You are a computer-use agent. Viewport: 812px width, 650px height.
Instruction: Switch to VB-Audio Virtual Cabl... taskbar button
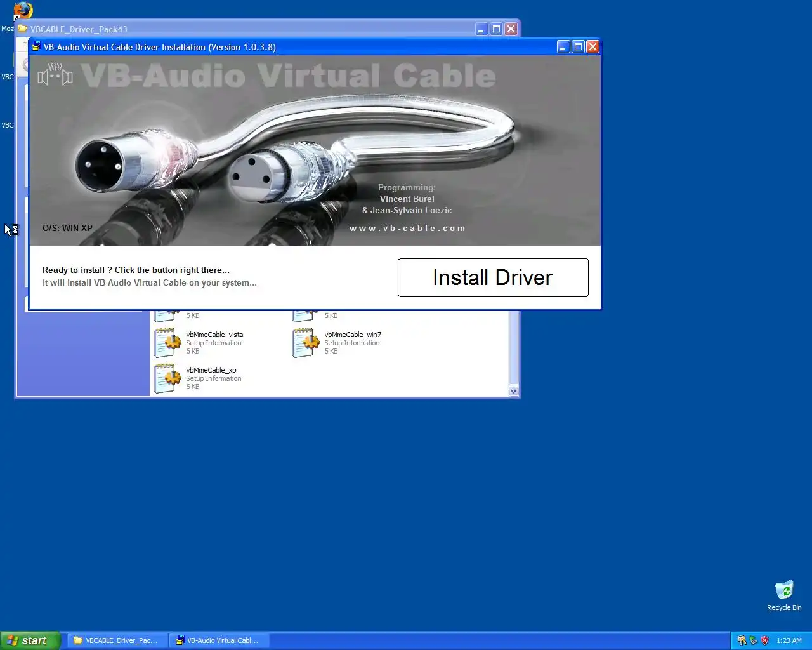point(218,640)
